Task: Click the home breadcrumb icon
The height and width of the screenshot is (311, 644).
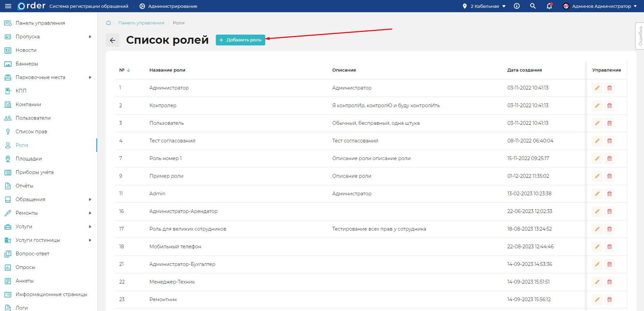Action: click(108, 23)
